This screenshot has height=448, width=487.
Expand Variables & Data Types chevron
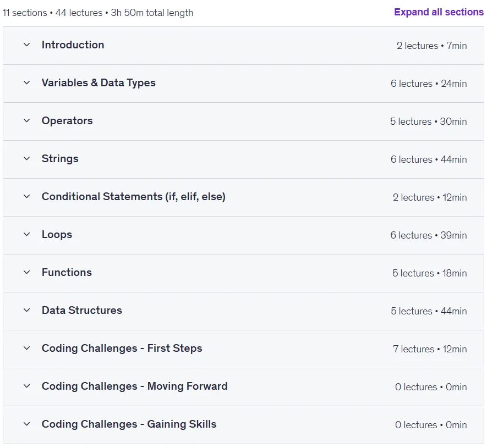(x=27, y=83)
